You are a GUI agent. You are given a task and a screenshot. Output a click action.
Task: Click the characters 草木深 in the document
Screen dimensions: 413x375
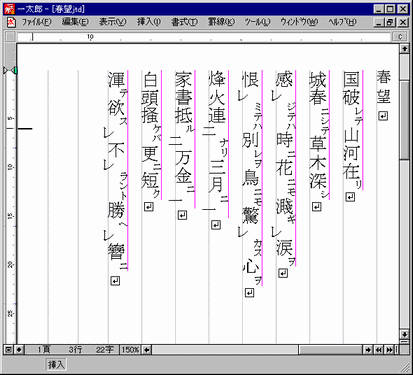(x=318, y=162)
